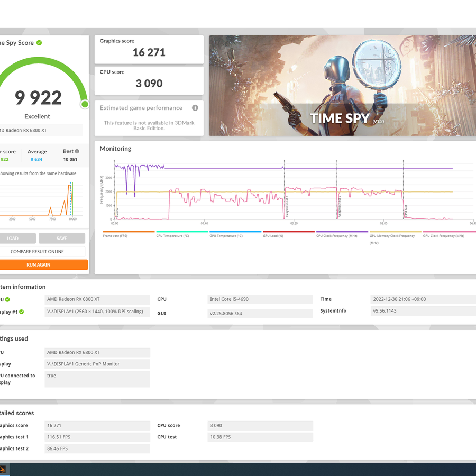The height and width of the screenshot is (476, 476).
Task: Toggle CPU Clock Frequency legend series
Action: tap(342, 234)
